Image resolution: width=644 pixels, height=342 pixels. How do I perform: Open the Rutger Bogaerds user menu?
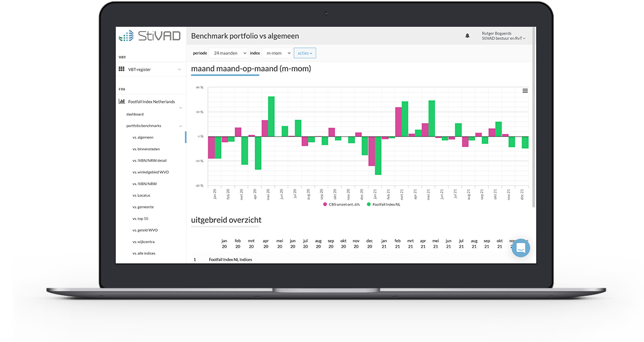(x=504, y=36)
